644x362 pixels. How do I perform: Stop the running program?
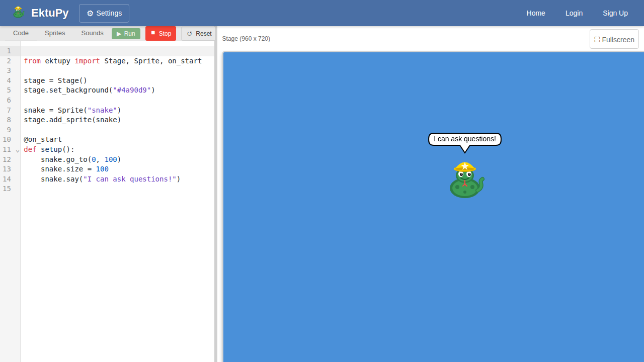(160, 34)
